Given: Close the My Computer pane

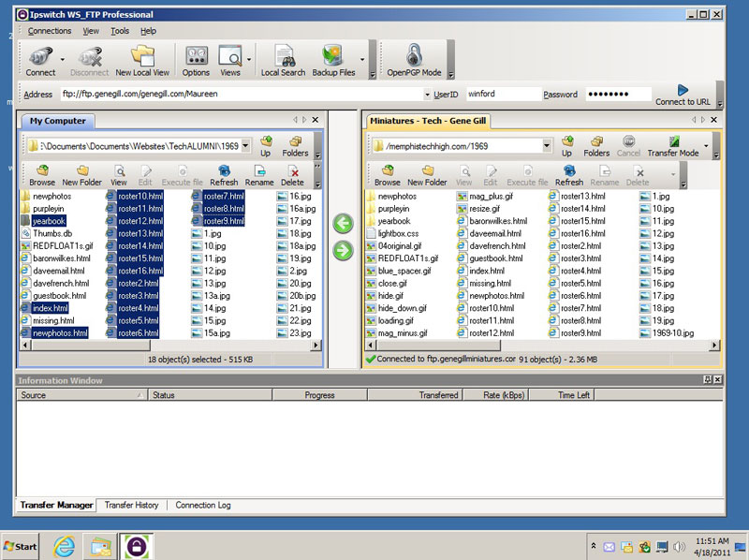Looking at the screenshot, I should point(316,120).
